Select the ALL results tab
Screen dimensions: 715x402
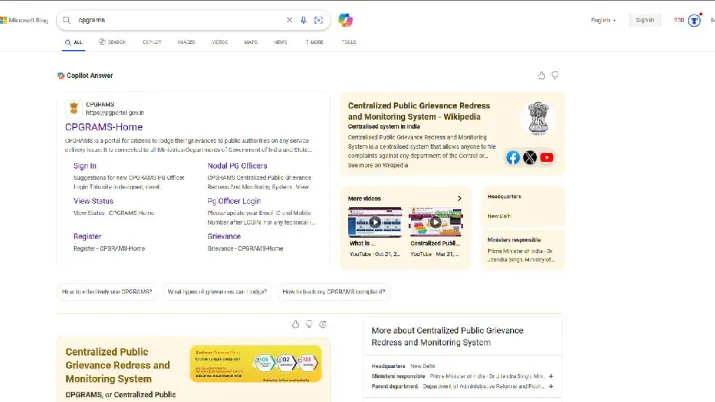click(x=73, y=42)
